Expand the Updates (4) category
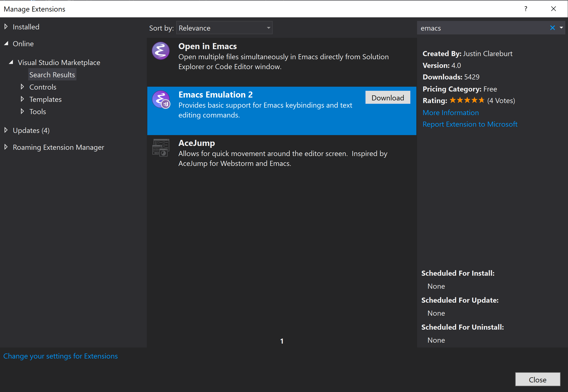This screenshot has width=568, height=392. [x=6, y=130]
